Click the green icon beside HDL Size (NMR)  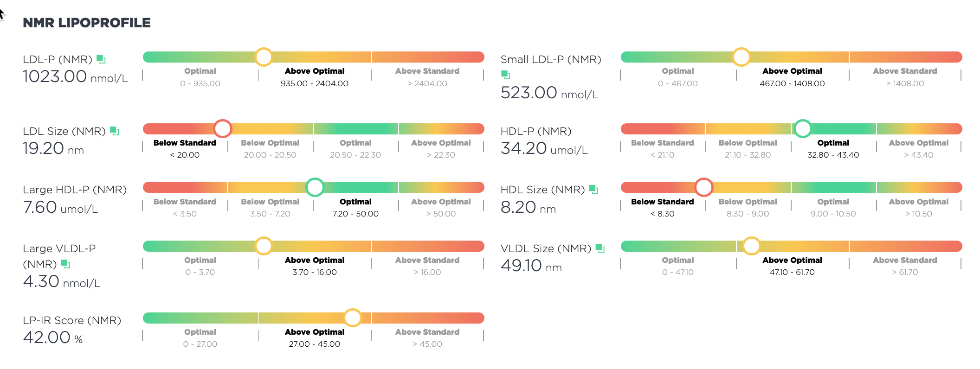593,189
